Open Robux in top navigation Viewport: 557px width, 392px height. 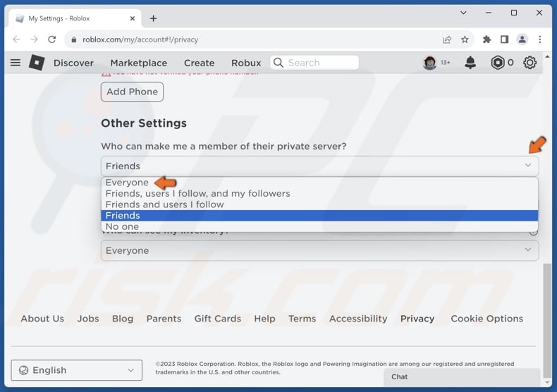pyautogui.click(x=246, y=63)
